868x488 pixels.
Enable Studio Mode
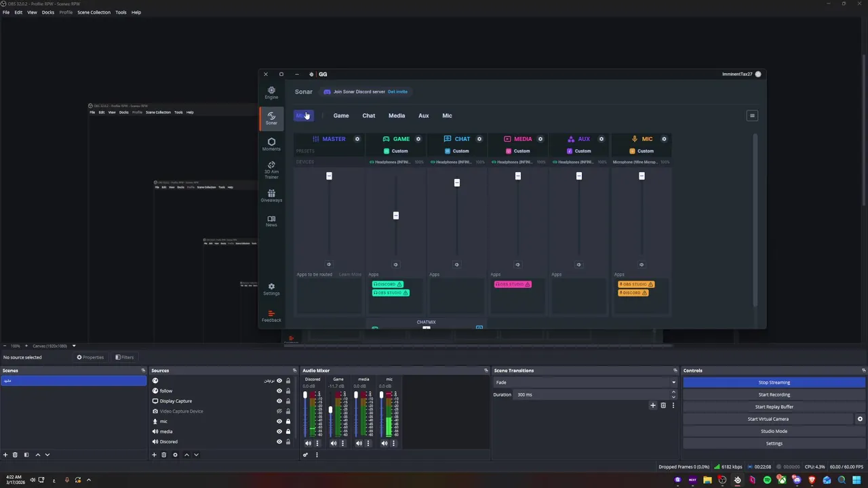774,431
